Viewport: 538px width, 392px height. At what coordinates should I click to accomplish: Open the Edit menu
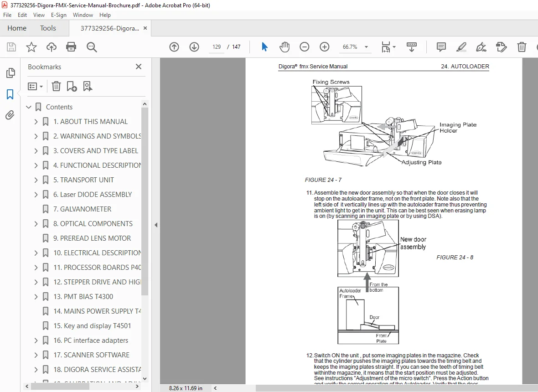click(x=22, y=15)
